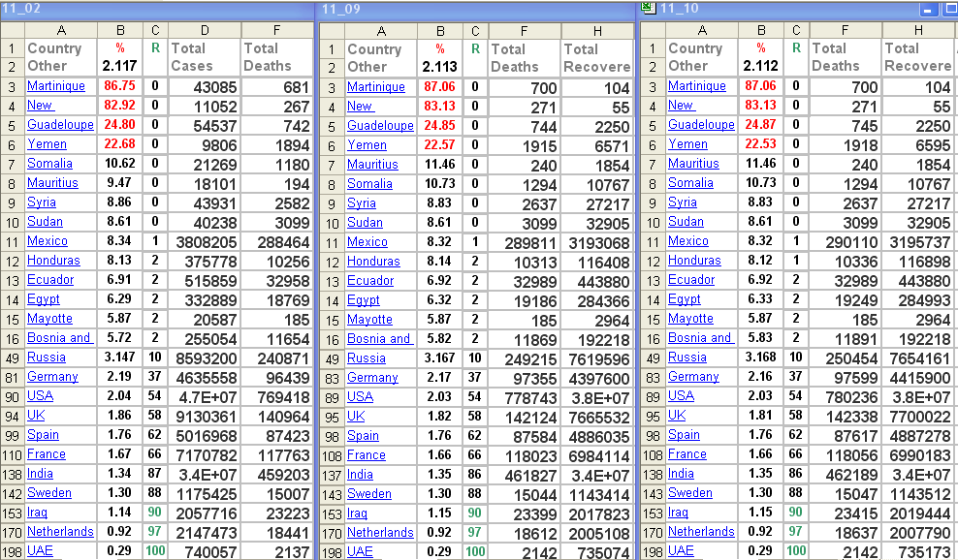Follow the Guadeloupe link in 11_10 sheet
Screen dimensions: 958x560
tap(700, 125)
